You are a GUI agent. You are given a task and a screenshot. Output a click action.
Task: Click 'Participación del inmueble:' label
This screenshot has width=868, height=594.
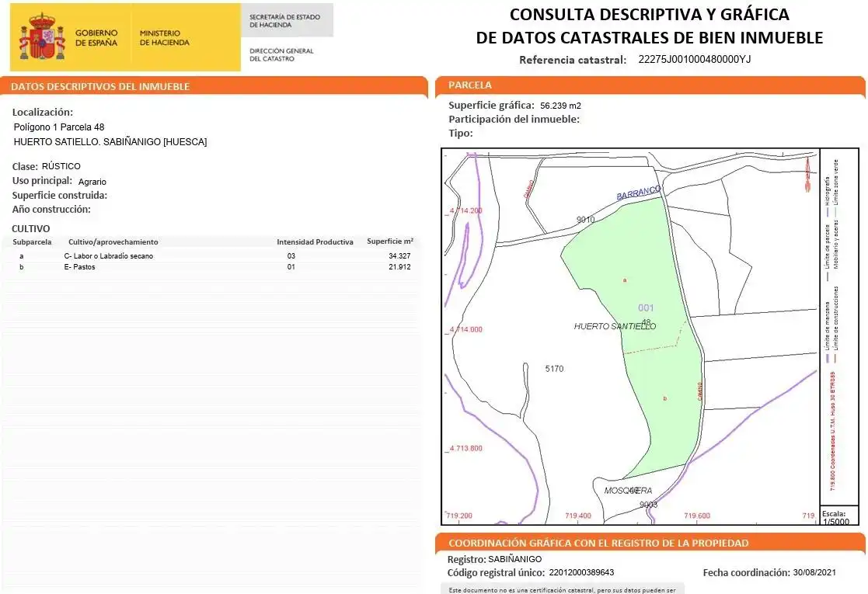pos(514,119)
